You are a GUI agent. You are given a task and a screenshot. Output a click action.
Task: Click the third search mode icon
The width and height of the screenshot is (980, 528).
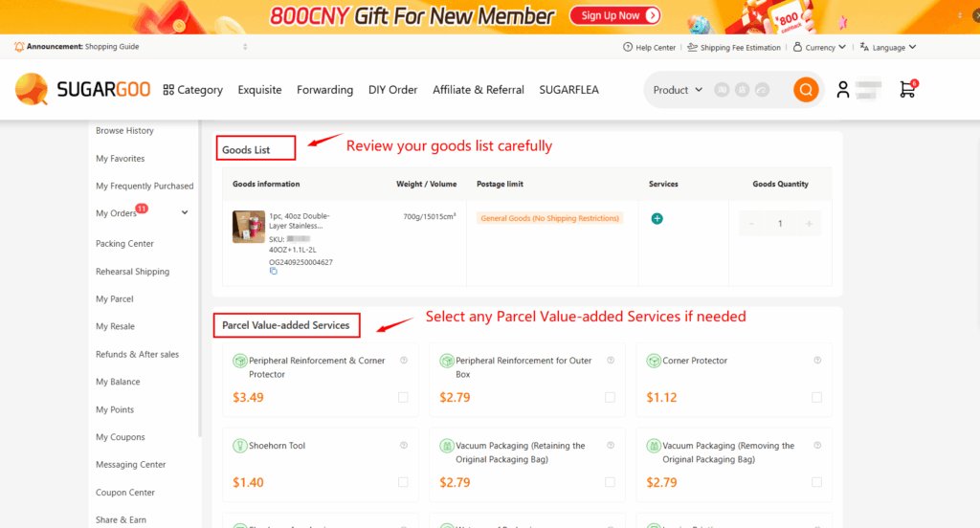(762, 90)
